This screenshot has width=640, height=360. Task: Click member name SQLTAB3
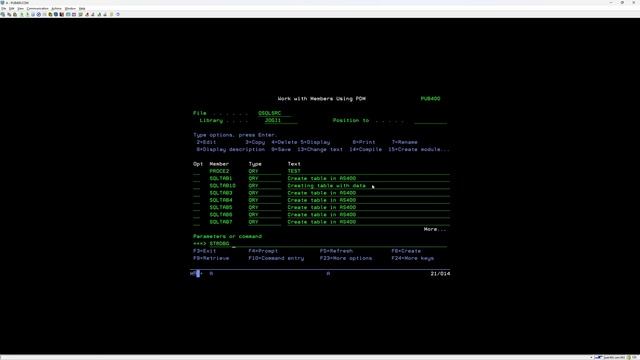pos(221,193)
